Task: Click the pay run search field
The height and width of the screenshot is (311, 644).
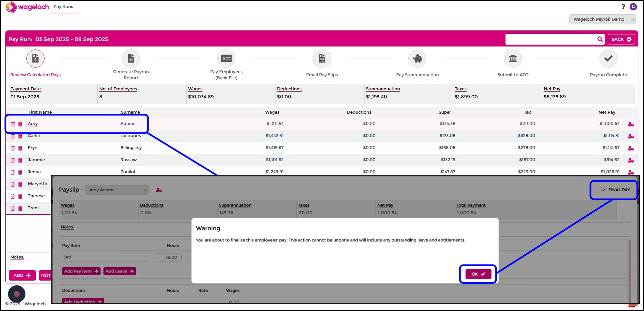Action: coord(551,39)
